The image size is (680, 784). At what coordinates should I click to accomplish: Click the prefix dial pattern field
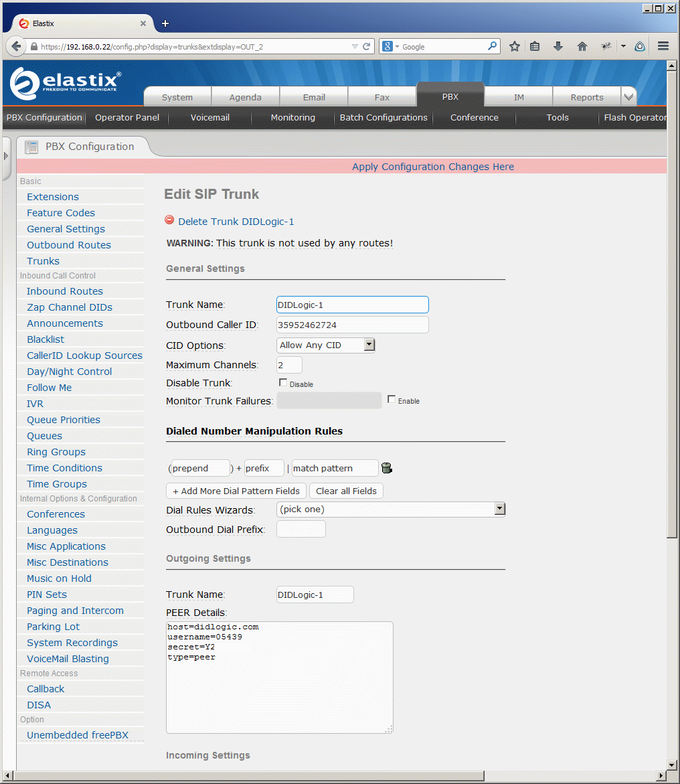264,468
